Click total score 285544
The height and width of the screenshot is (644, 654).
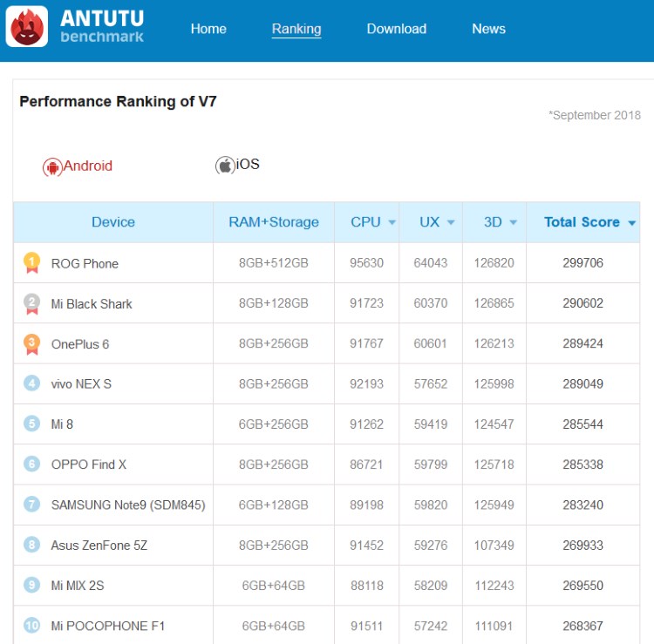tap(582, 424)
